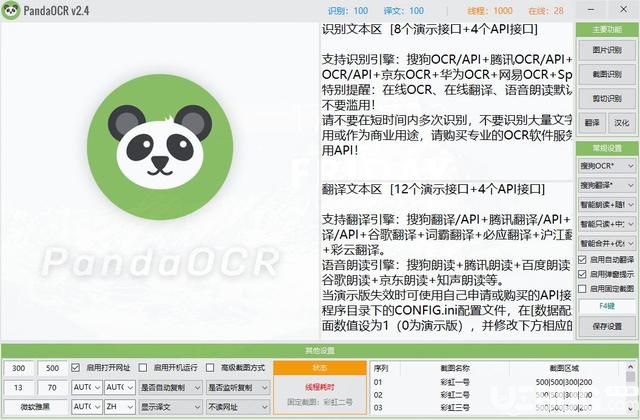The image size is (640, 420).
Task: Open the 是否监听复制 dropdown
Action: pos(238,387)
